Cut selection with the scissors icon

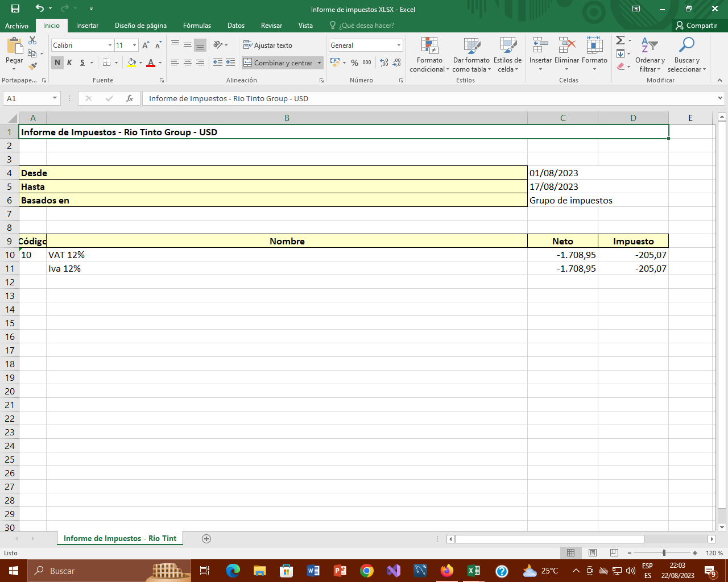coord(32,40)
